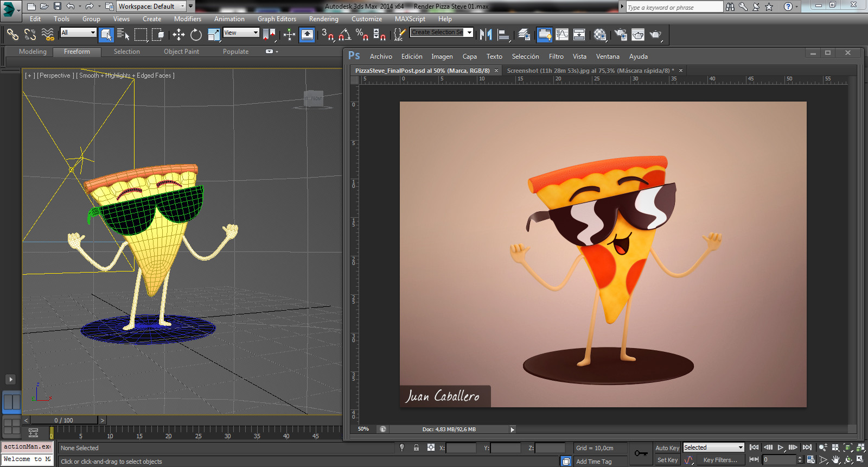The image size is (868, 467).
Task: Click the keyword search input field
Action: click(675, 7)
